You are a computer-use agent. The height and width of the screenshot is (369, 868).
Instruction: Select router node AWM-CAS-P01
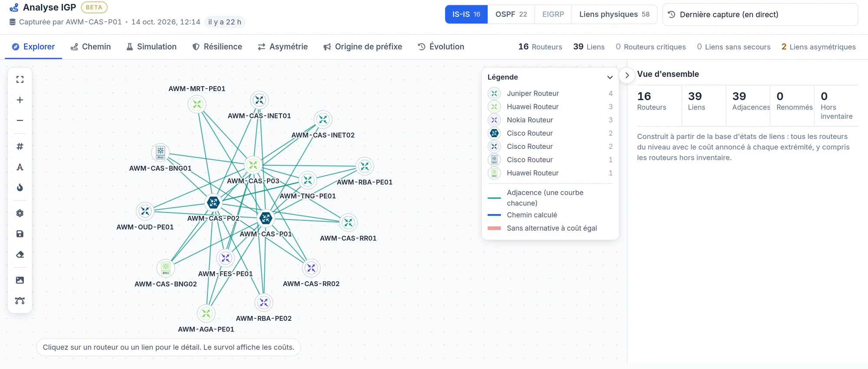coord(266,218)
